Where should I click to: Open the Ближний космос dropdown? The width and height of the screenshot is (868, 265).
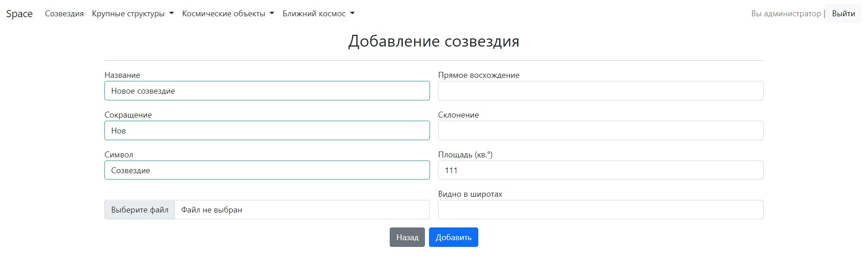click(x=319, y=14)
